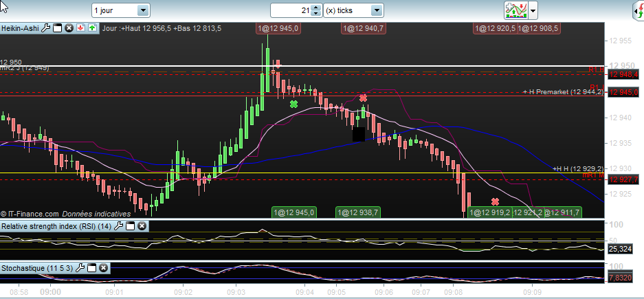Screen dimensions: 644x299
Task: Click the '+ H Premarket (12 944,2)' label
Action: pos(563,91)
